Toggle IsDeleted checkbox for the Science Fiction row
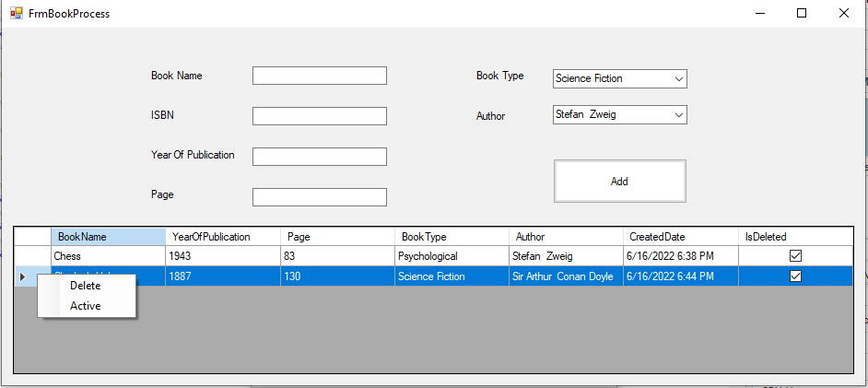 (x=795, y=276)
